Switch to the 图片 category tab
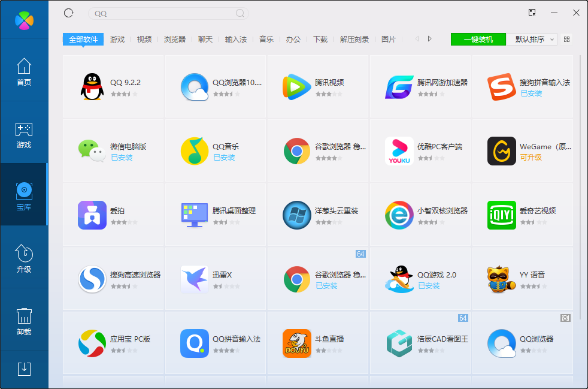The image size is (588, 389). coord(389,39)
